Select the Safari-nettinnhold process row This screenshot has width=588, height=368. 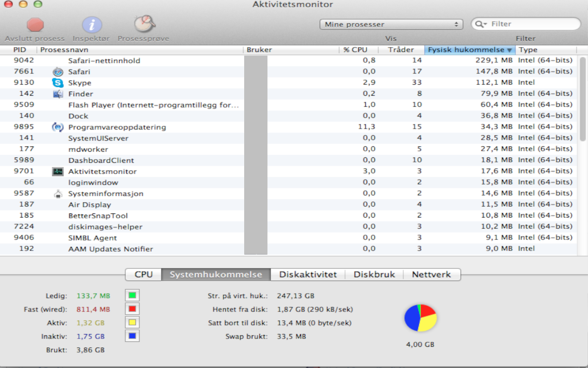[288, 61]
